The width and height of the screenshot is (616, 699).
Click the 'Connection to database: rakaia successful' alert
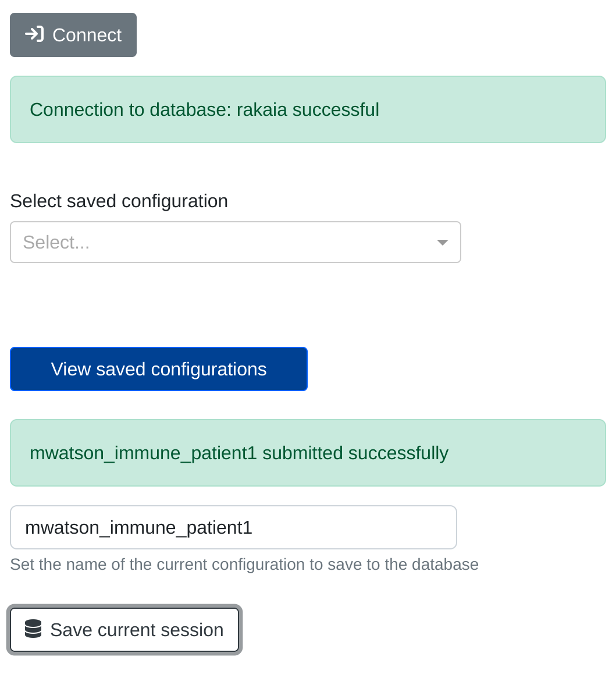tap(308, 109)
